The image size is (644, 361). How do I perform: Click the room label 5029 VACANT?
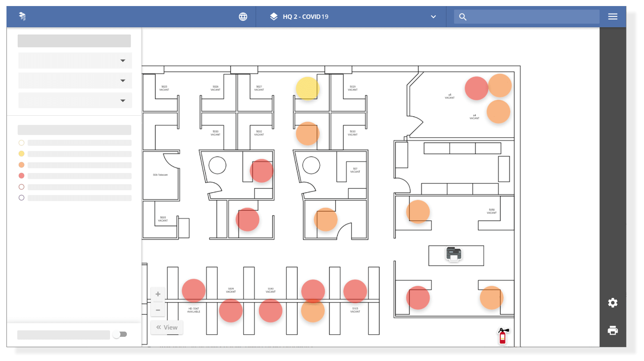[352, 88]
